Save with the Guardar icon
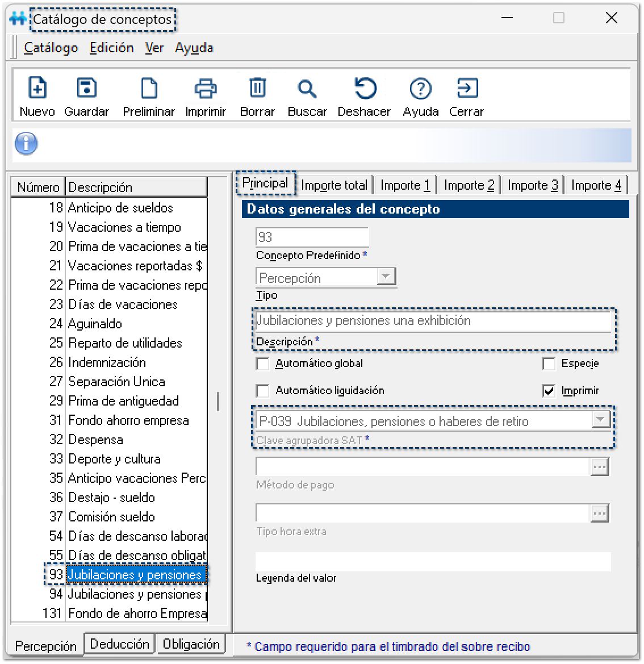This screenshot has width=644, height=664. click(86, 89)
